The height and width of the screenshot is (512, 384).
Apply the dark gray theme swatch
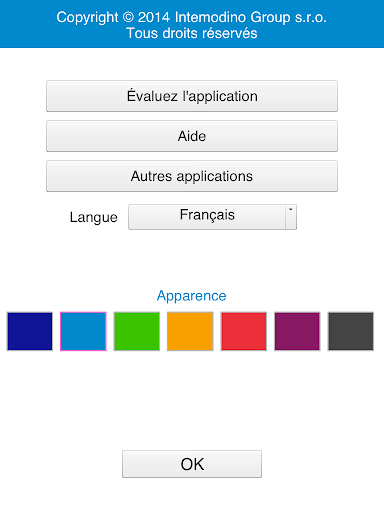pyautogui.click(x=351, y=331)
